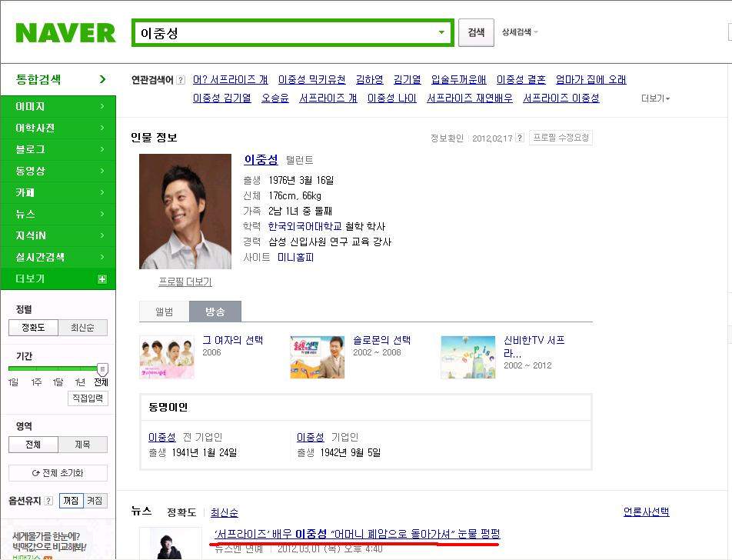Click the arrow icon beside 통합검색
The width and height of the screenshot is (732, 560).
point(103,79)
